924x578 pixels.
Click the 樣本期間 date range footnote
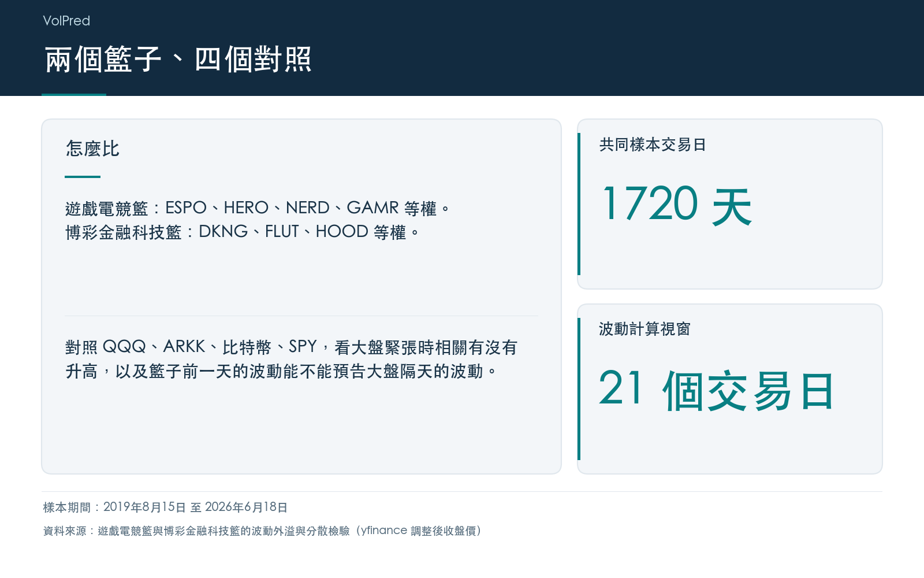coord(165,507)
